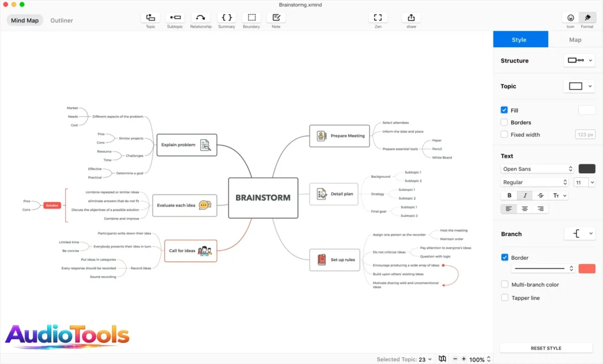The height and width of the screenshot is (364, 603).
Task: Toggle Multi-branch color option
Action: tap(505, 284)
